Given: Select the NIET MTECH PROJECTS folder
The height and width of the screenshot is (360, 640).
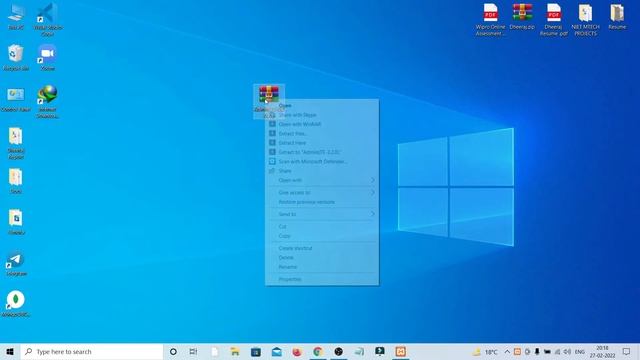Looking at the screenshot, I should click(x=585, y=20).
